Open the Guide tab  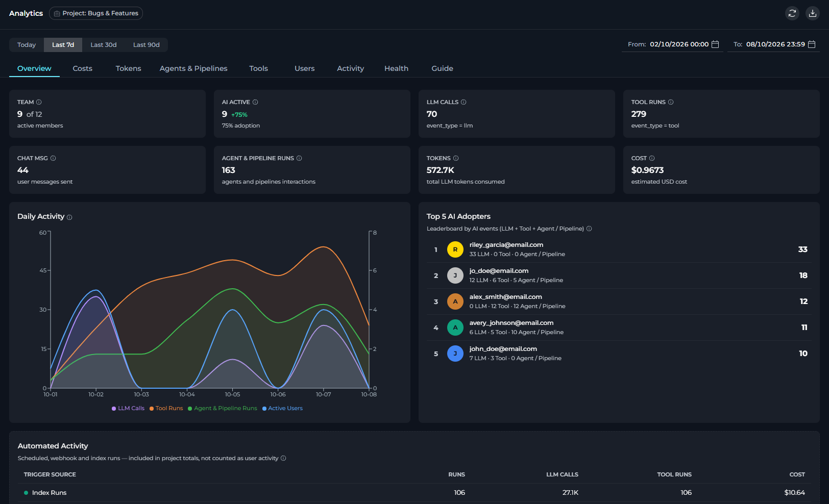tap(443, 68)
